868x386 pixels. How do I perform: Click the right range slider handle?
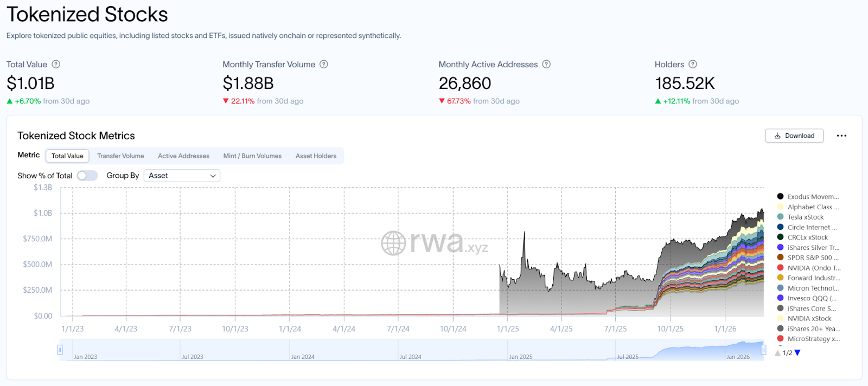point(763,350)
